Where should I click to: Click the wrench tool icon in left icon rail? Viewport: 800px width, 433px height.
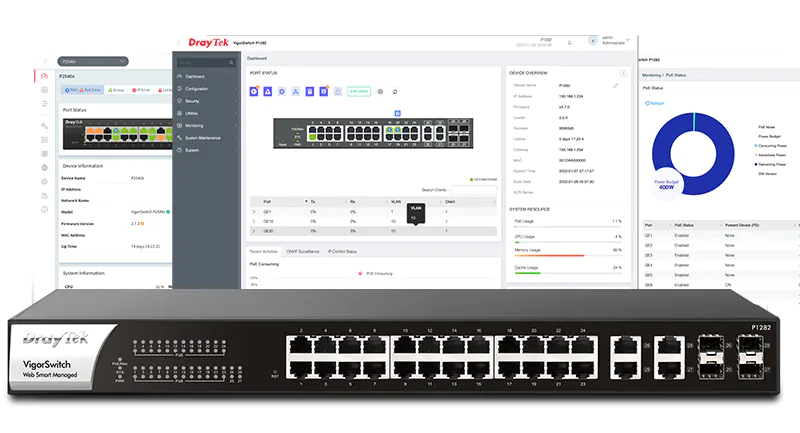coord(44,125)
